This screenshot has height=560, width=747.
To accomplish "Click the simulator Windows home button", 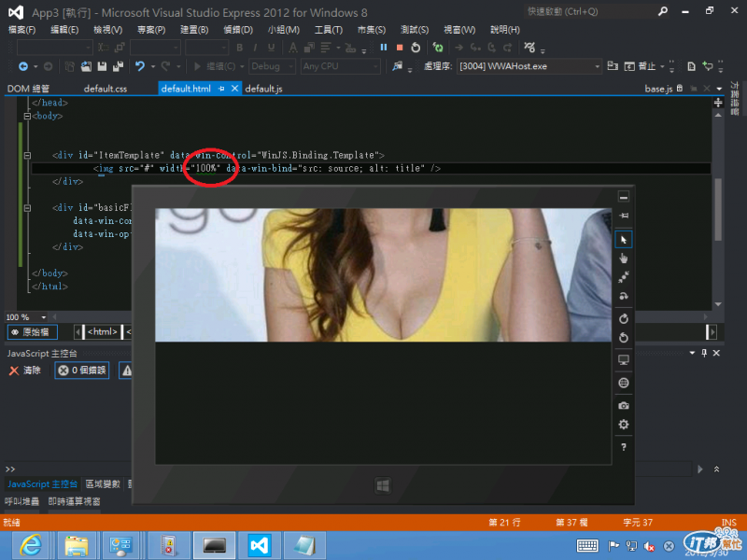I will 383,485.
